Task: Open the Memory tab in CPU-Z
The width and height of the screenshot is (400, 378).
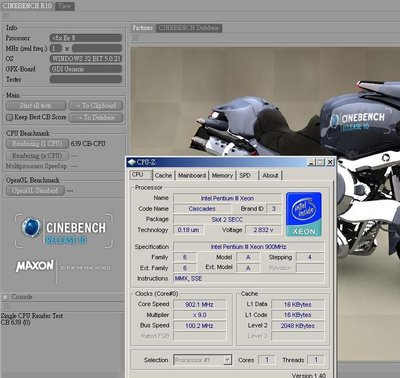Action: (x=222, y=175)
